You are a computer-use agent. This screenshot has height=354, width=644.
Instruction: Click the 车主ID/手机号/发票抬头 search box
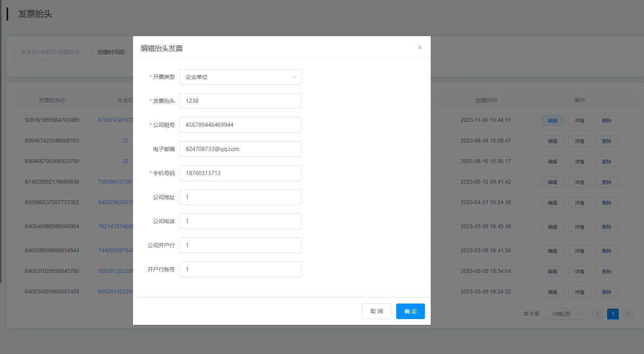(x=54, y=52)
